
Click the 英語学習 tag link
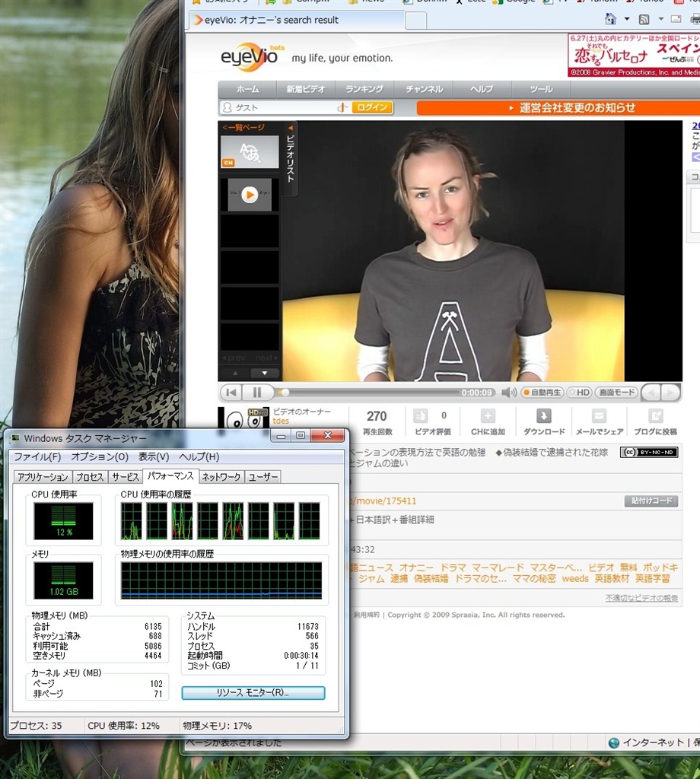(x=652, y=579)
